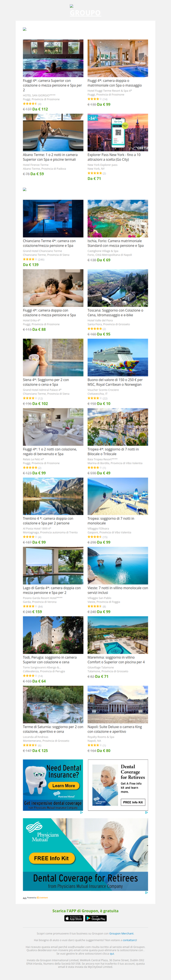Image resolution: width=171 pixels, height=980 pixels.
Task: Click the AdChoices icon under the Dental Coverage for Retirees ad
Action: (x=147, y=812)
